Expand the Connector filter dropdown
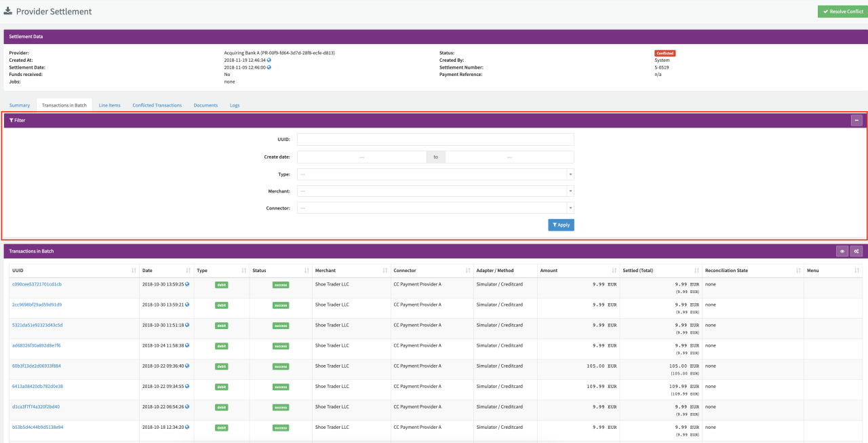868x443 pixels. [x=435, y=208]
